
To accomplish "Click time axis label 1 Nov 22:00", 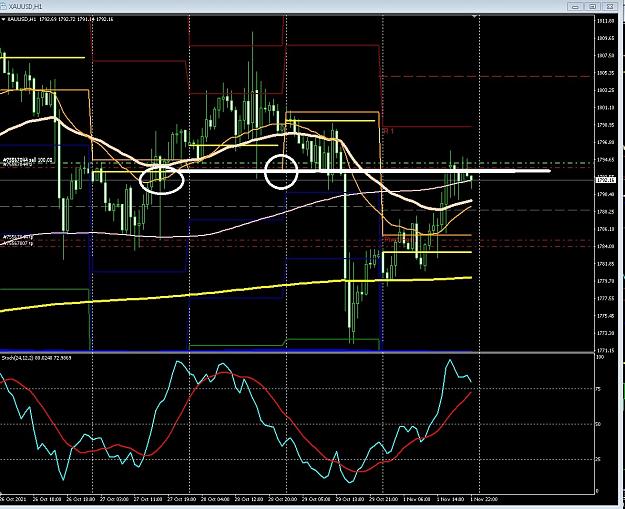I will click(484, 499).
